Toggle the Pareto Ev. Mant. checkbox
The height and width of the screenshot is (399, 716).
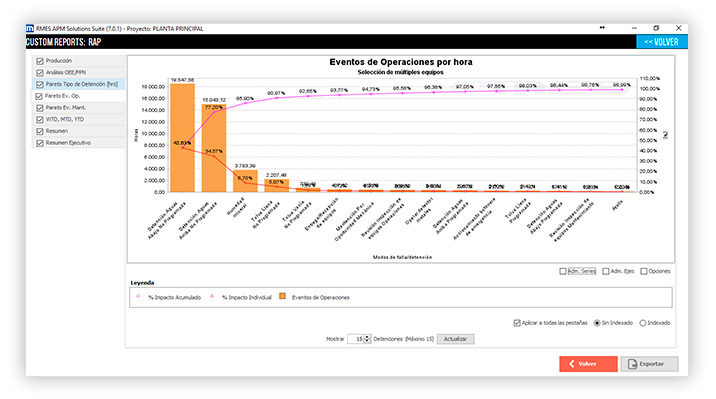click(x=40, y=108)
